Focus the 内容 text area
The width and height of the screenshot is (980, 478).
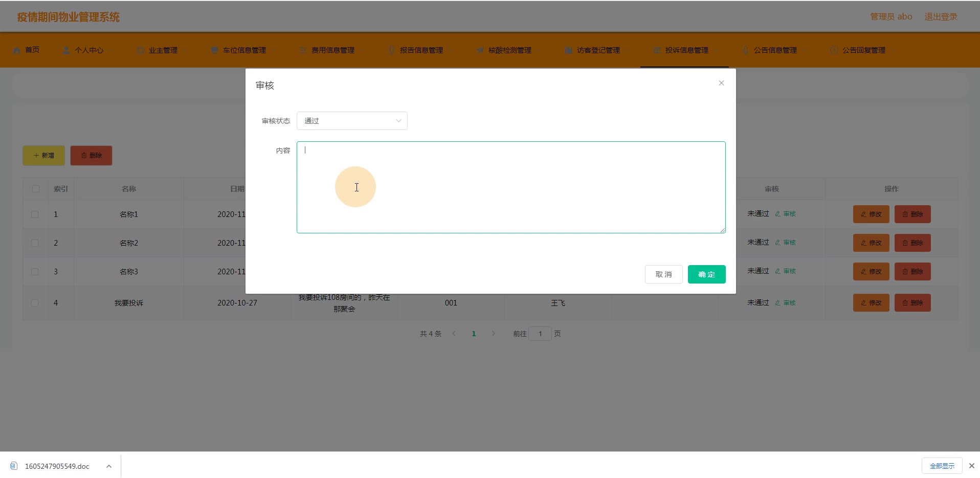(511, 187)
